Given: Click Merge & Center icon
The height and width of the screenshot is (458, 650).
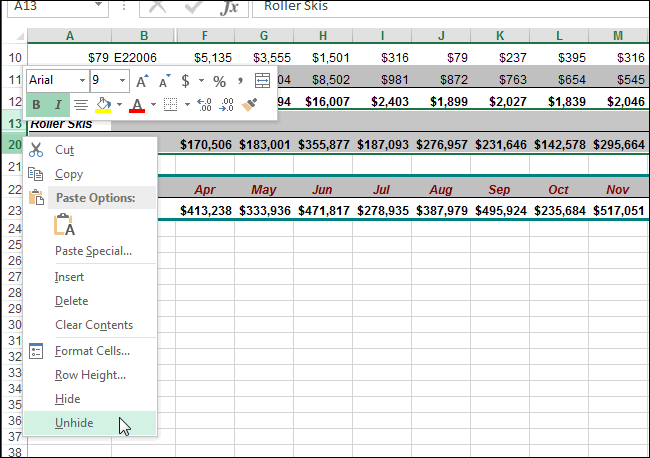Looking at the screenshot, I should [x=262, y=80].
